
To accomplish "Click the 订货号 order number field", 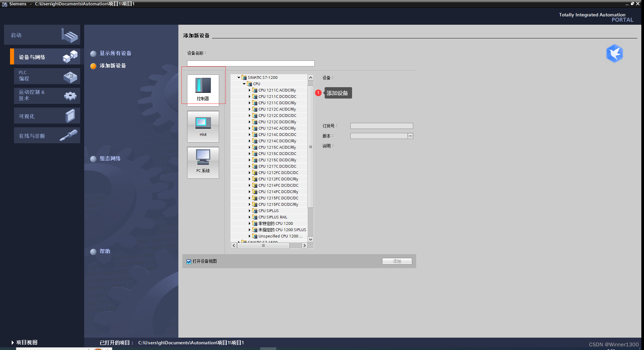I will pyautogui.click(x=382, y=126).
